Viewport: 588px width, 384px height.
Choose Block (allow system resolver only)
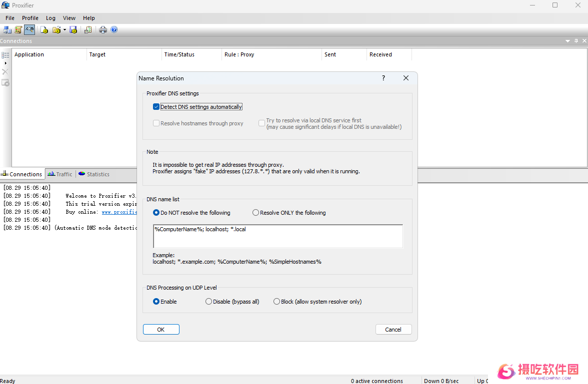277,302
